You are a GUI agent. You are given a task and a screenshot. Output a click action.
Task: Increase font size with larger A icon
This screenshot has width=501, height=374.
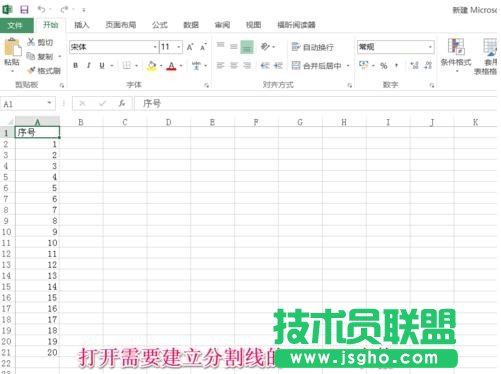tap(190, 47)
